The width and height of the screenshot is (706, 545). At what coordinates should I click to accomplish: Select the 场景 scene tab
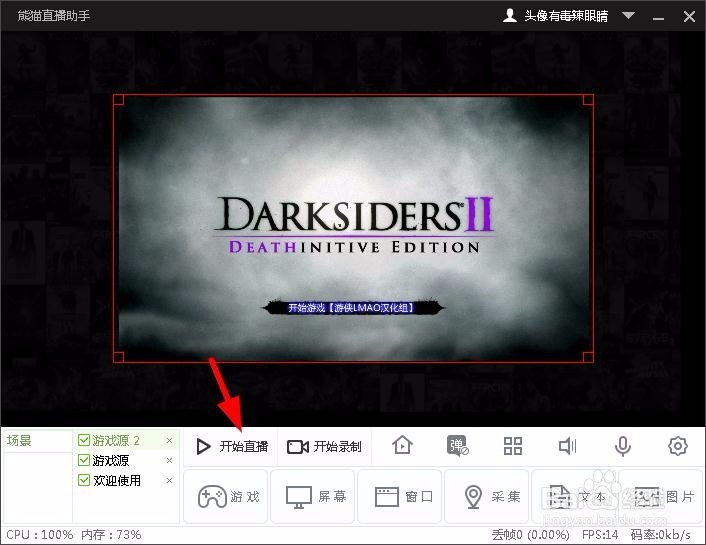coord(19,441)
